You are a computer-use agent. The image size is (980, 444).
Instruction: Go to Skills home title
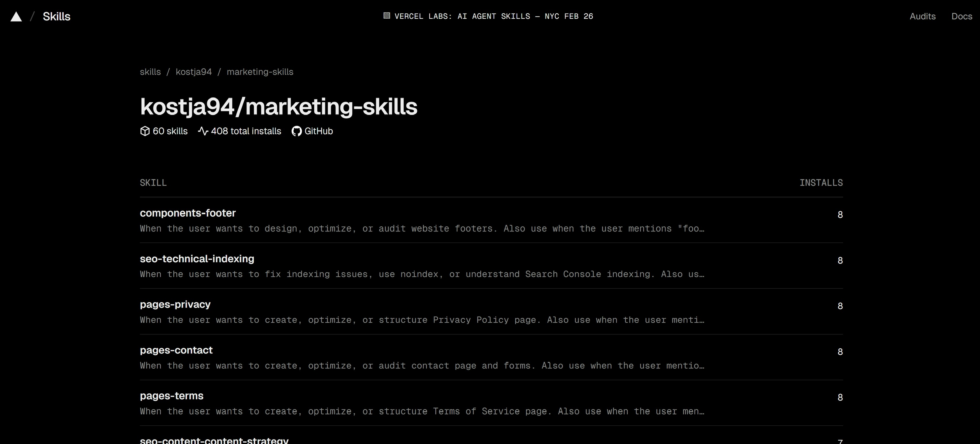click(56, 16)
